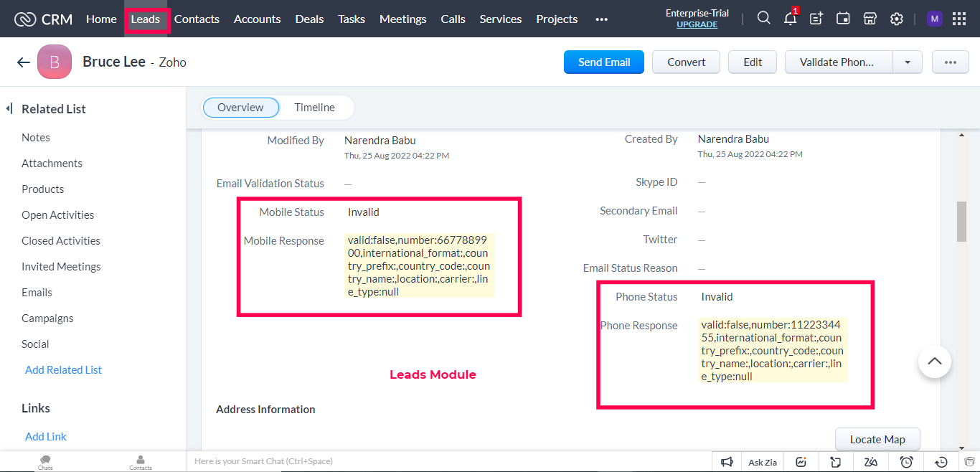Go to the Deals module tab

click(309, 19)
